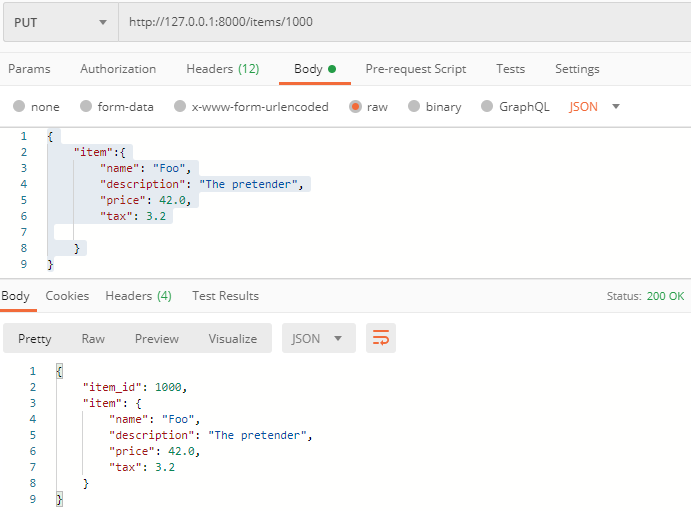
Task: Open the Tests tab
Action: [510, 69]
